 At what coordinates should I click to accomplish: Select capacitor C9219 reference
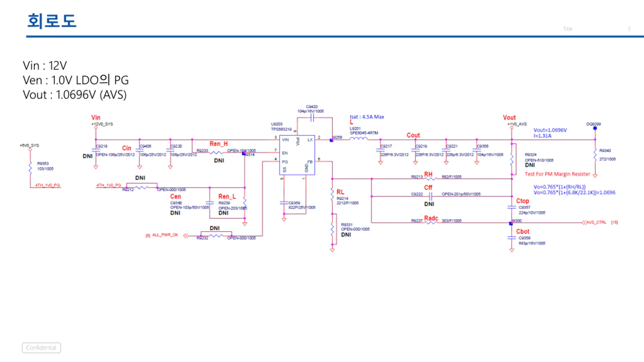coord(421,146)
